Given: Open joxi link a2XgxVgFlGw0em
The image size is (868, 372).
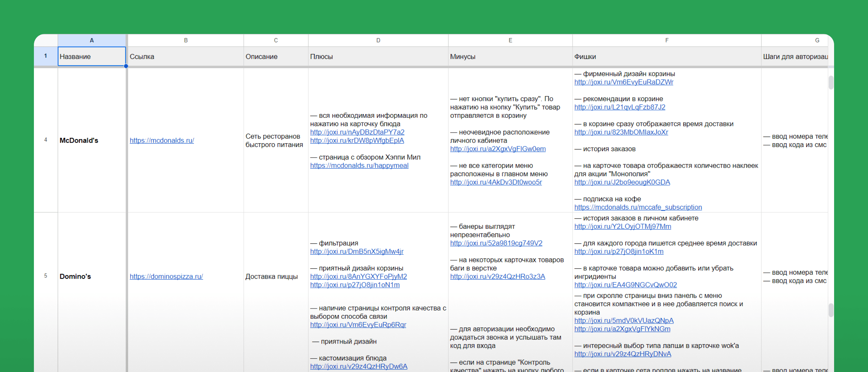Looking at the screenshot, I should pyautogui.click(x=498, y=149).
